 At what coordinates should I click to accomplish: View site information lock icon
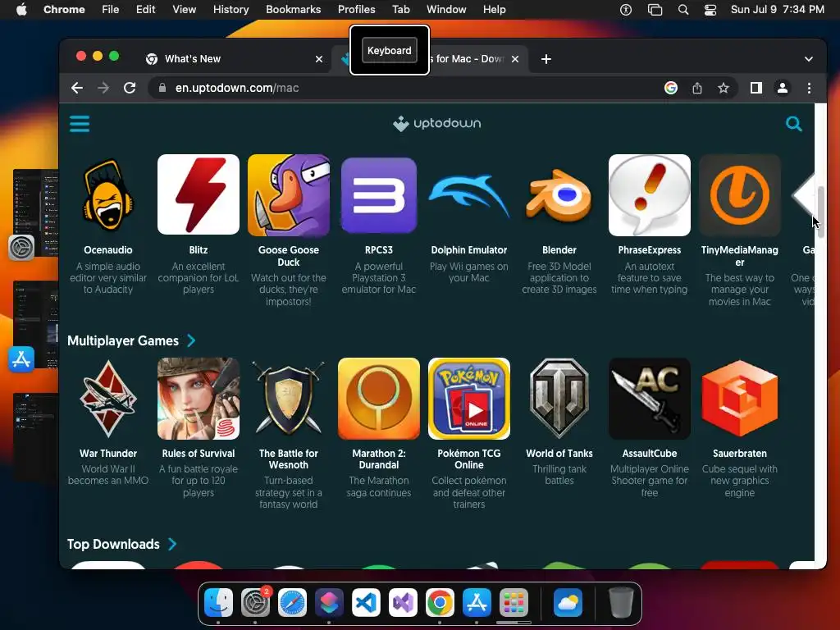click(162, 88)
